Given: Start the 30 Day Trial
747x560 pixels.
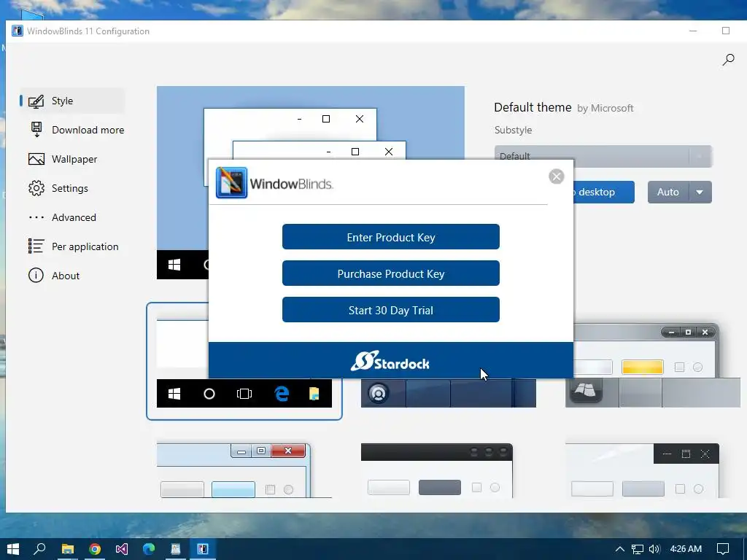Looking at the screenshot, I should pos(391,310).
